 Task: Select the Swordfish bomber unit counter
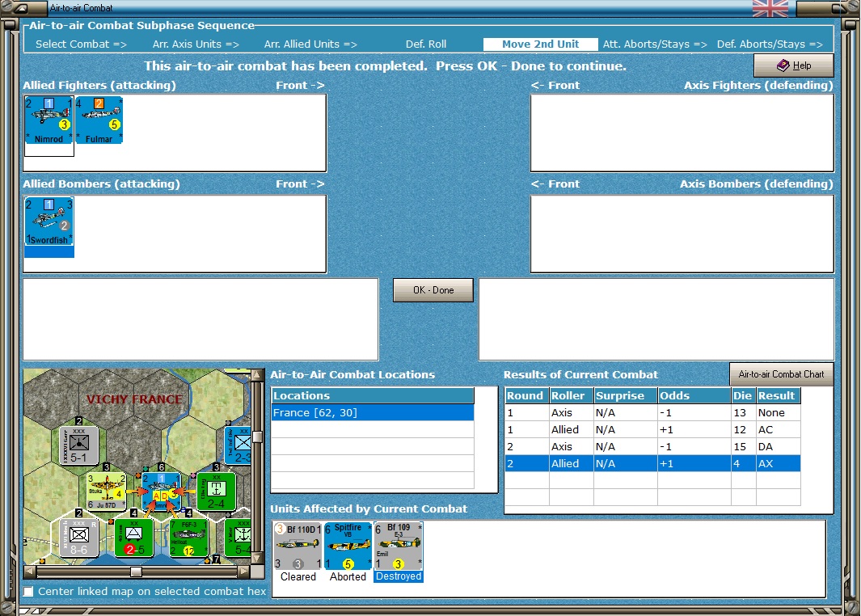click(x=49, y=222)
